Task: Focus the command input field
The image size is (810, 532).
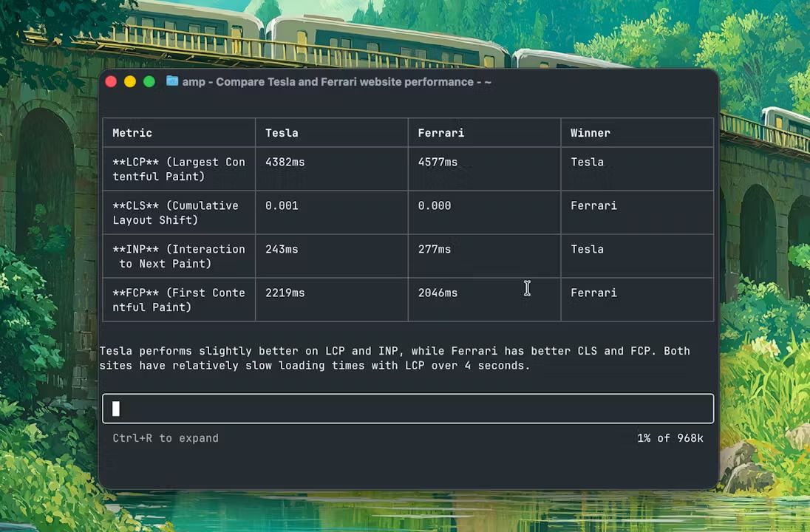Action: tap(407, 409)
